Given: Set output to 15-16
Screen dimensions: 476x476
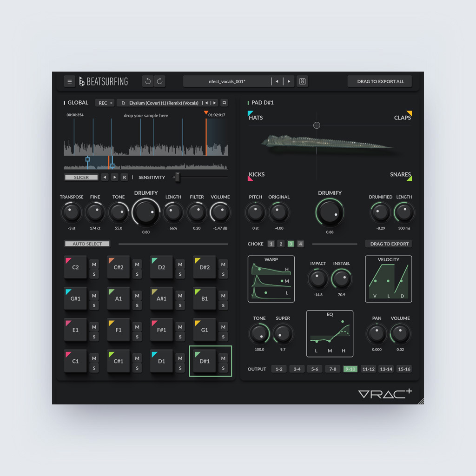Looking at the screenshot, I should click(x=404, y=369).
